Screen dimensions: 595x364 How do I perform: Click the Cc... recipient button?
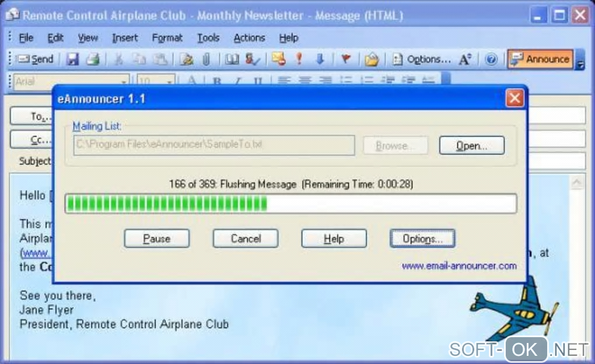click(x=32, y=139)
